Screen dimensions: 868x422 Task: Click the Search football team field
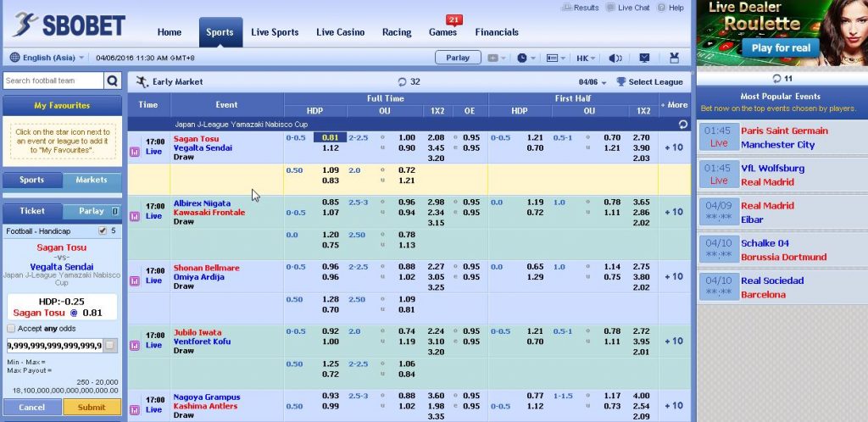coord(53,81)
